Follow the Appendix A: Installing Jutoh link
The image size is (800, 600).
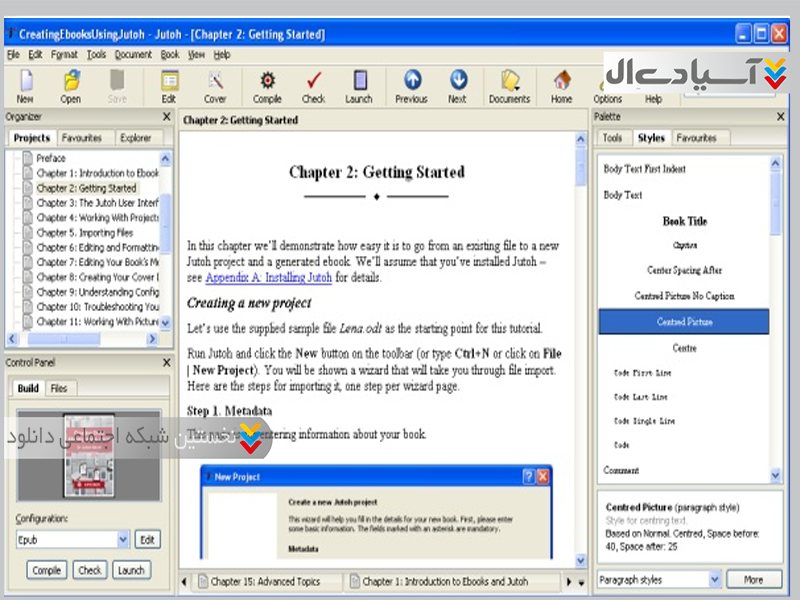point(269,279)
